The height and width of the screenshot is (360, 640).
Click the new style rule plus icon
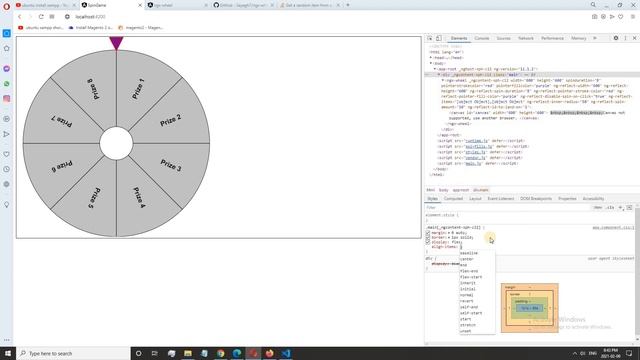pyautogui.click(x=620, y=207)
